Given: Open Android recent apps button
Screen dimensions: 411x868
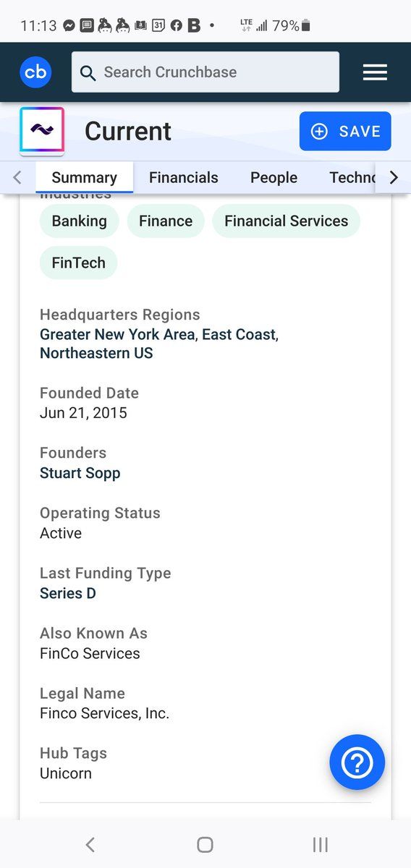Looking at the screenshot, I should [320, 844].
